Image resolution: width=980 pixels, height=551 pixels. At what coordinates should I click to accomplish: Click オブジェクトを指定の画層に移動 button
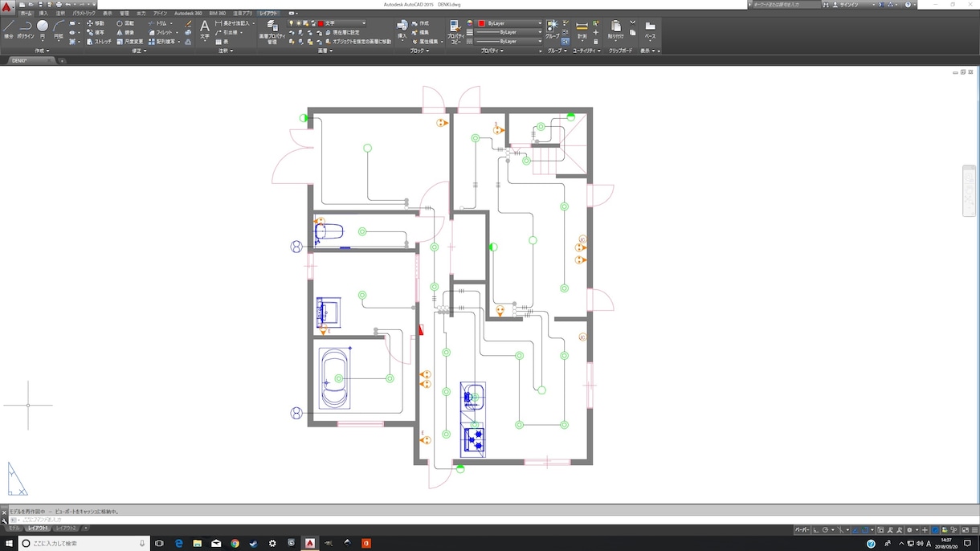click(359, 41)
